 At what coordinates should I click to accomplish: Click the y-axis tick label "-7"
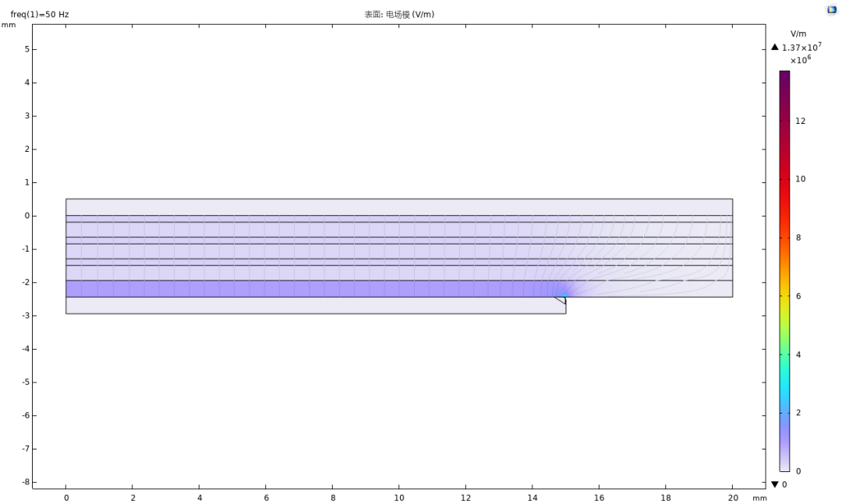point(25,449)
